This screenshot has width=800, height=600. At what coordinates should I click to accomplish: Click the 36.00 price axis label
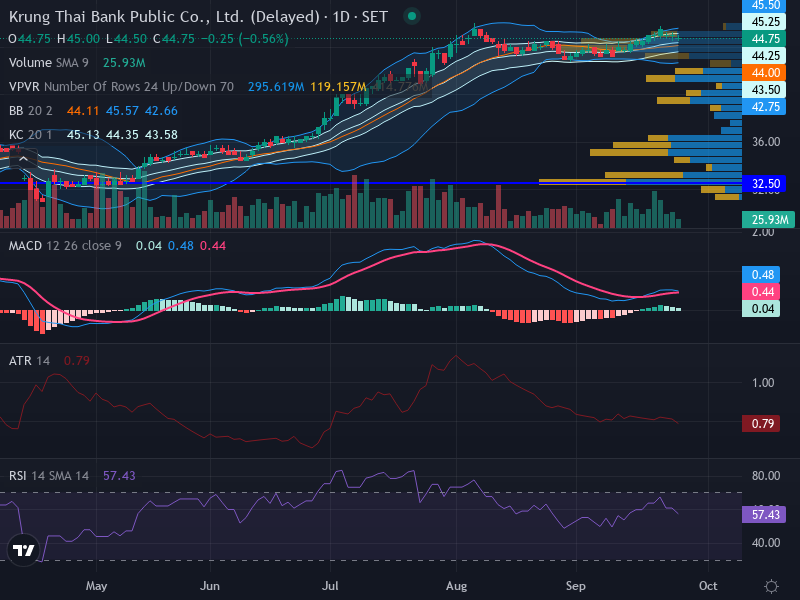(766, 142)
